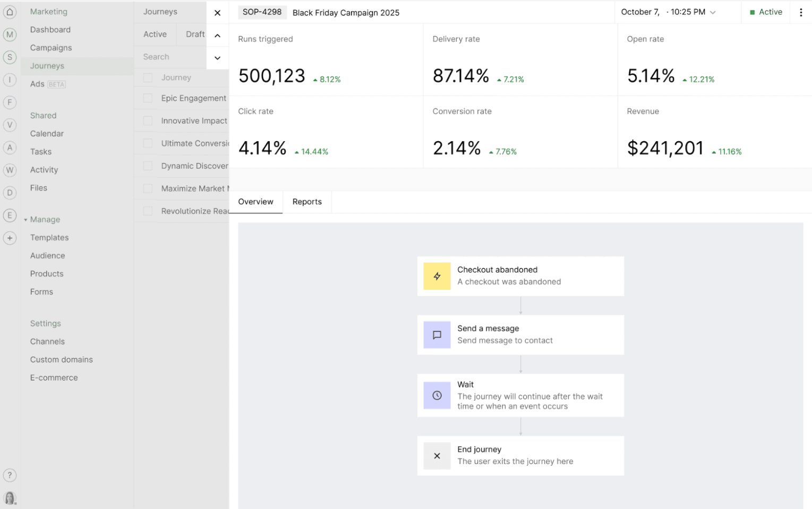Toggle checkbox for Innovative Impact journey
Screen dimensions: 812x509
(148, 121)
